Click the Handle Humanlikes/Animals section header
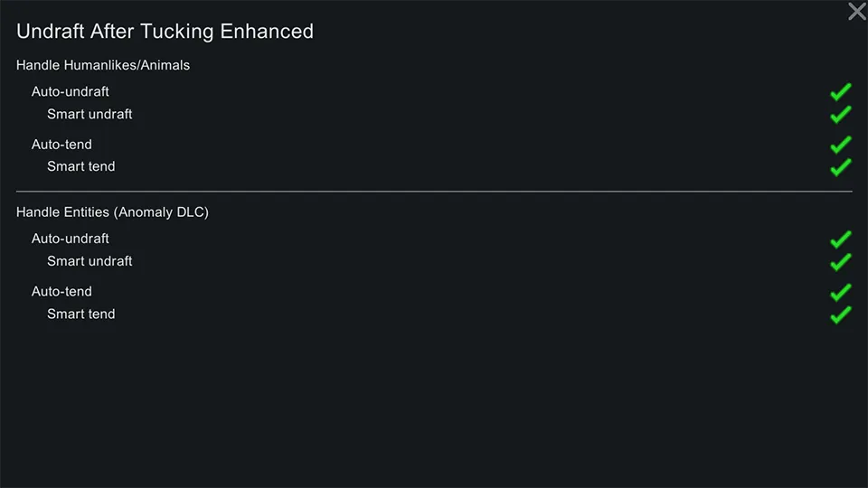This screenshot has width=868, height=488. [x=103, y=65]
